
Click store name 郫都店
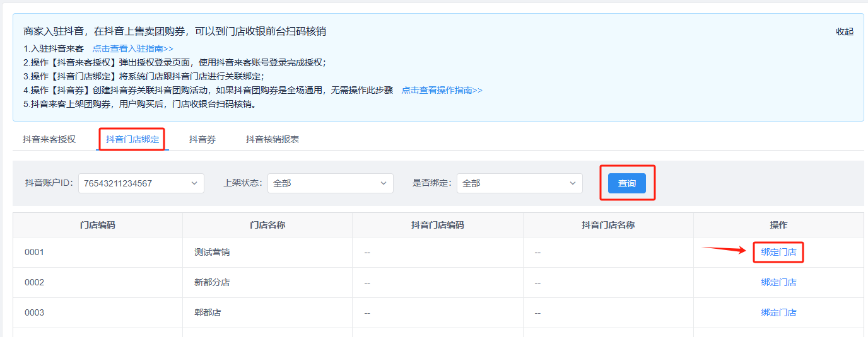208,312
